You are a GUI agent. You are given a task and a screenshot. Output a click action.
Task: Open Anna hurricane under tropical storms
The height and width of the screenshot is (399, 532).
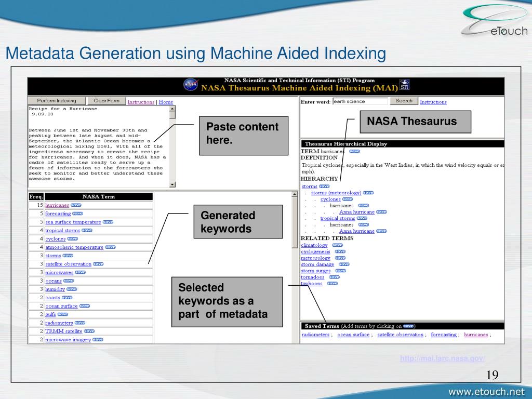[x=357, y=231]
